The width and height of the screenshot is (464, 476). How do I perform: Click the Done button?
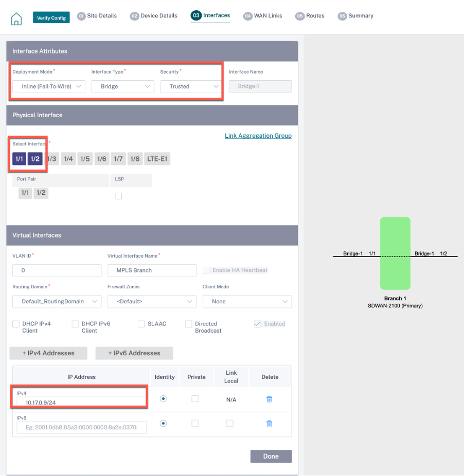pyautogui.click(x=271, y=456)
